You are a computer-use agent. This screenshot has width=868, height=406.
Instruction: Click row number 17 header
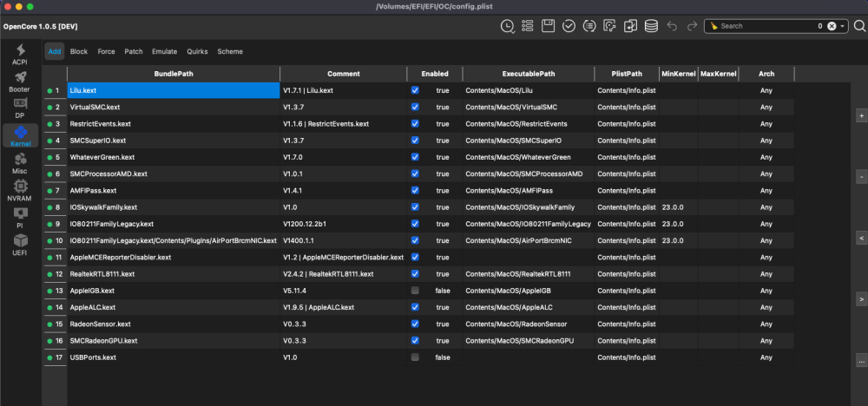[55, 357]
